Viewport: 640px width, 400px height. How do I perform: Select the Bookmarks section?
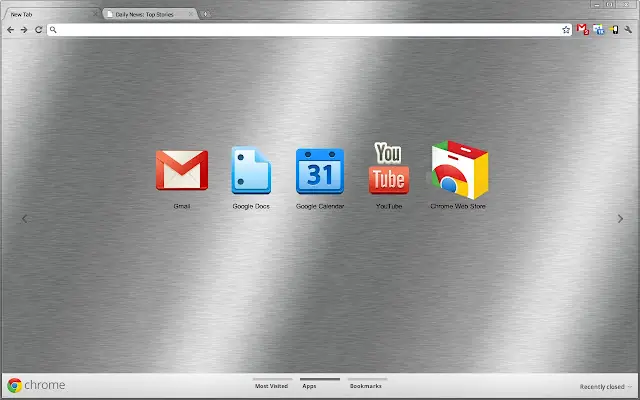pyautogui.click(x=366, y=386)
